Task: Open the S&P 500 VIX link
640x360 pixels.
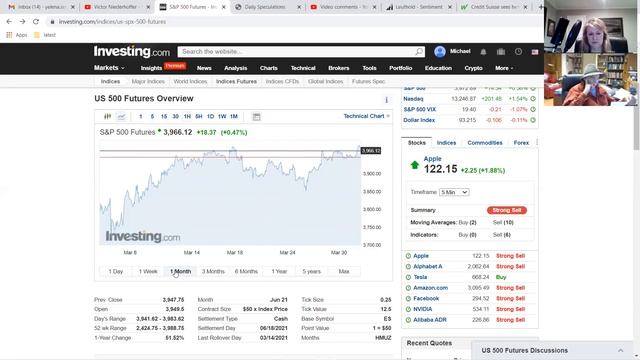Action: click(420, 109)
